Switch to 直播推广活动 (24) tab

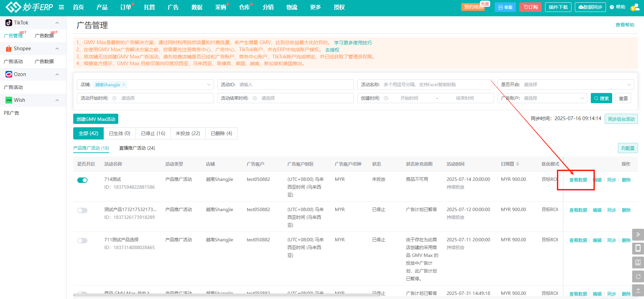click(137, 148)
